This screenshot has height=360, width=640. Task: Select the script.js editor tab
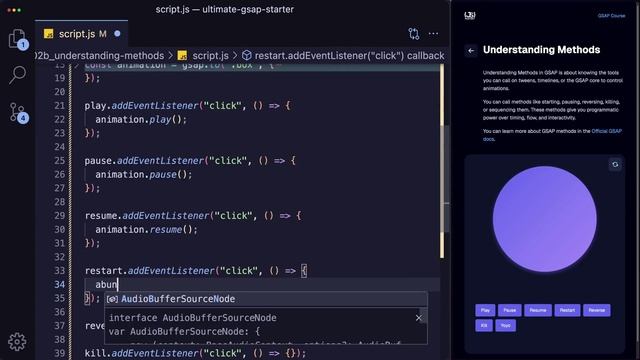point(81,34)
